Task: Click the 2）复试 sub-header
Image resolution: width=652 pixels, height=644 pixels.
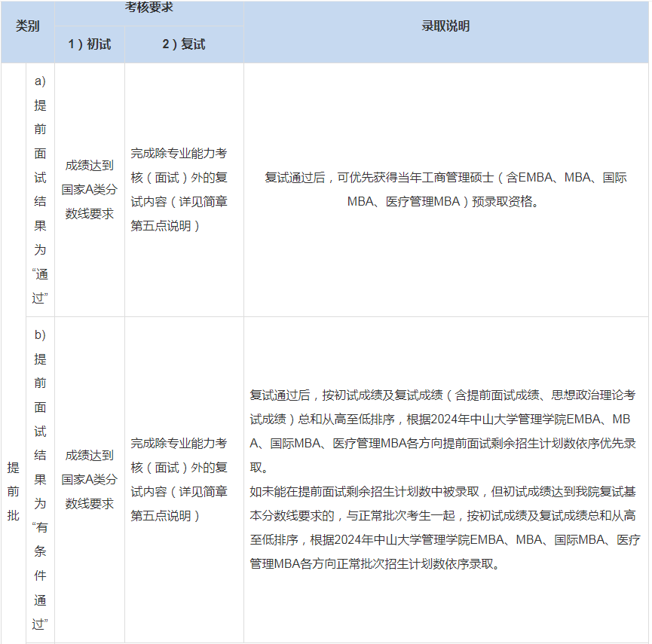Action: 185,44
